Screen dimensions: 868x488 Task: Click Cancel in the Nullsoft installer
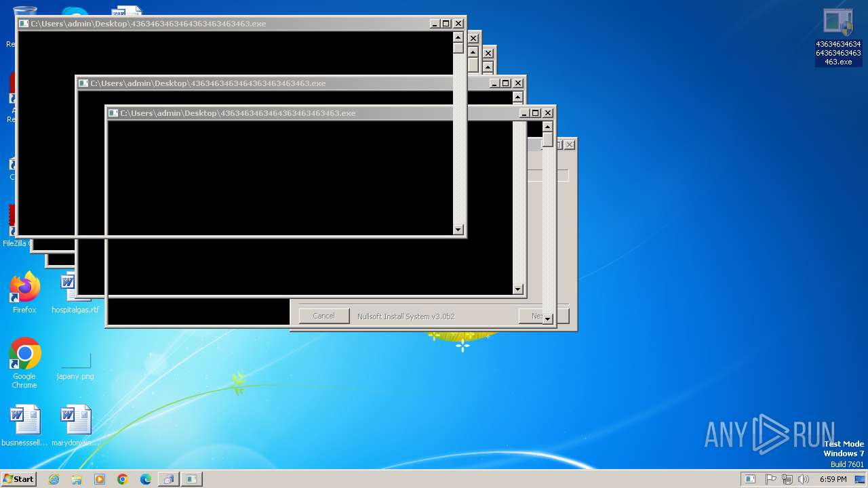coord(324,316)
